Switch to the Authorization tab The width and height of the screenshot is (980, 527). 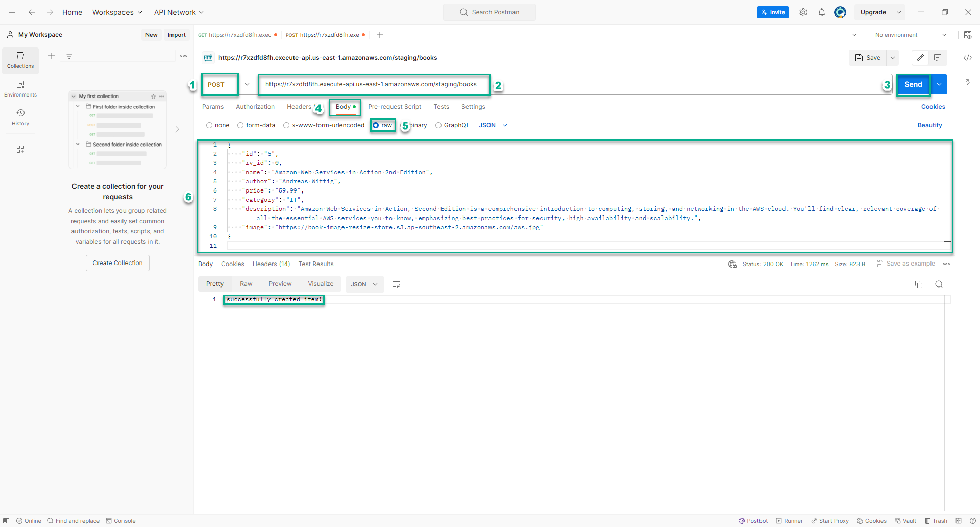255,107
